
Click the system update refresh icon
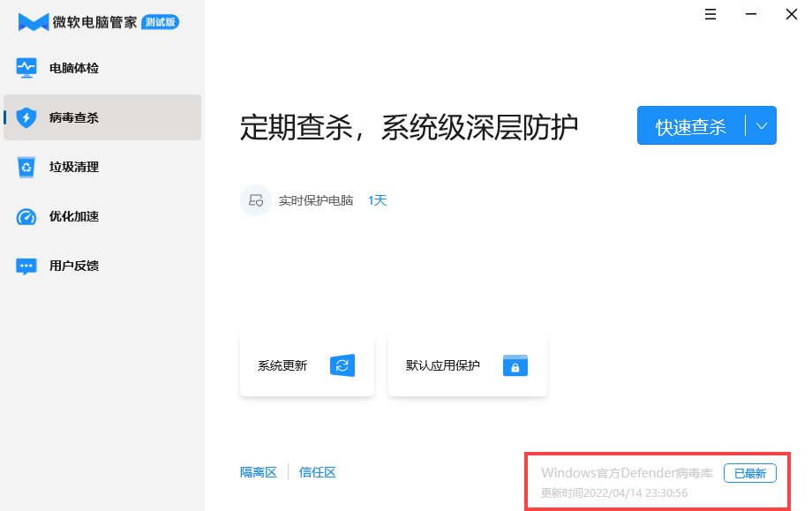[x=343, y=365]
